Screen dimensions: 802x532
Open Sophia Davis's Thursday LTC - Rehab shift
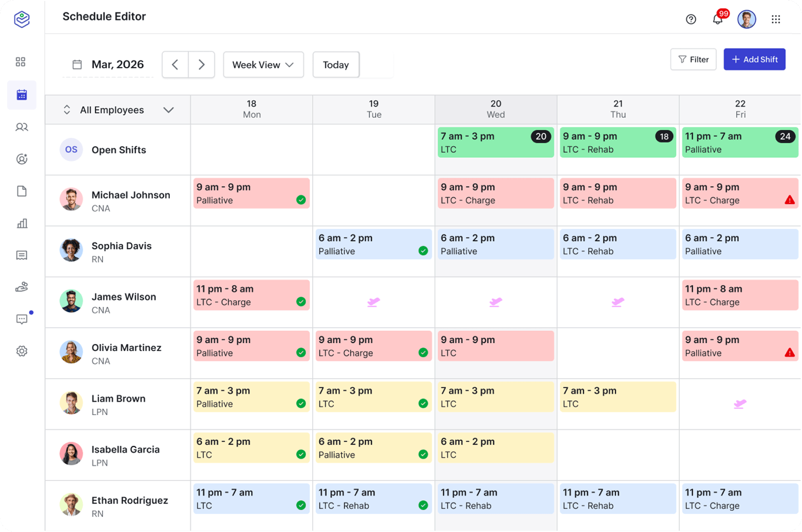[618, 244]
